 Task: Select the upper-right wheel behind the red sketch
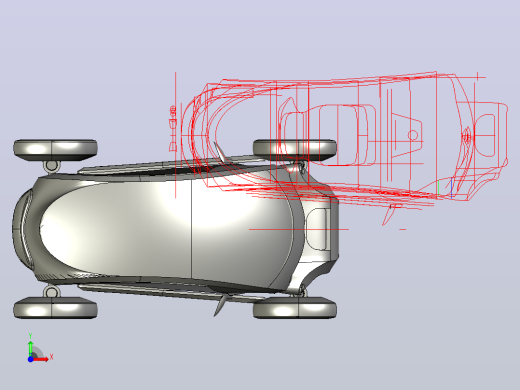pos(295,149)
